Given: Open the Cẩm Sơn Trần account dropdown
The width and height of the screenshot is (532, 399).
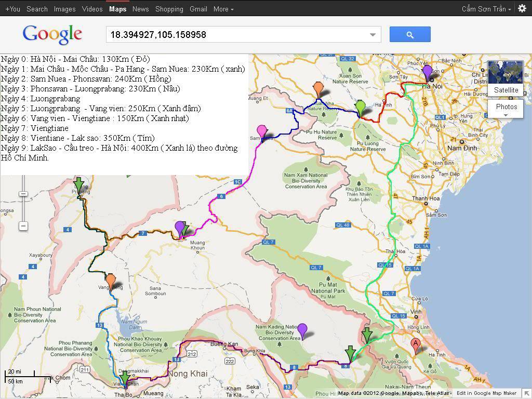Looking at the screenshot, I should (486, 9).
